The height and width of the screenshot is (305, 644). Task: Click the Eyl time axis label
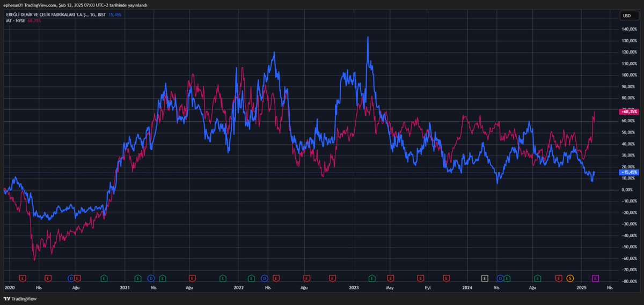[428, 288]
